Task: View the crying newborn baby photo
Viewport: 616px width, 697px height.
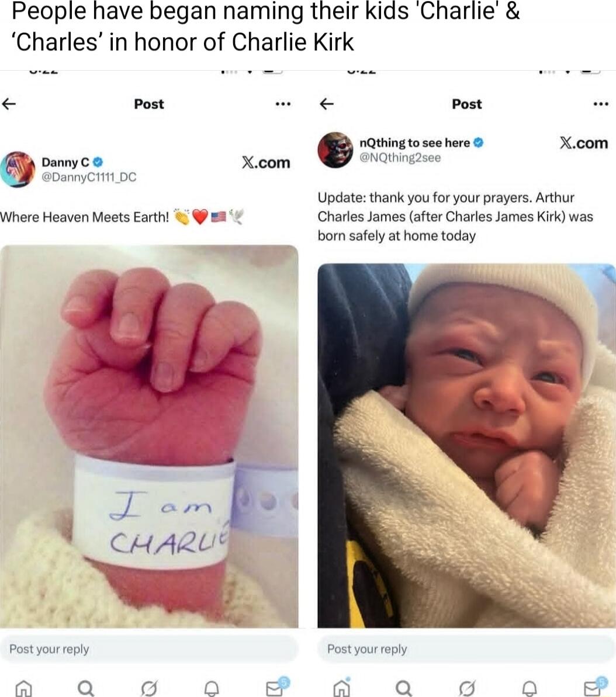Action: click(x=466, y=445)
